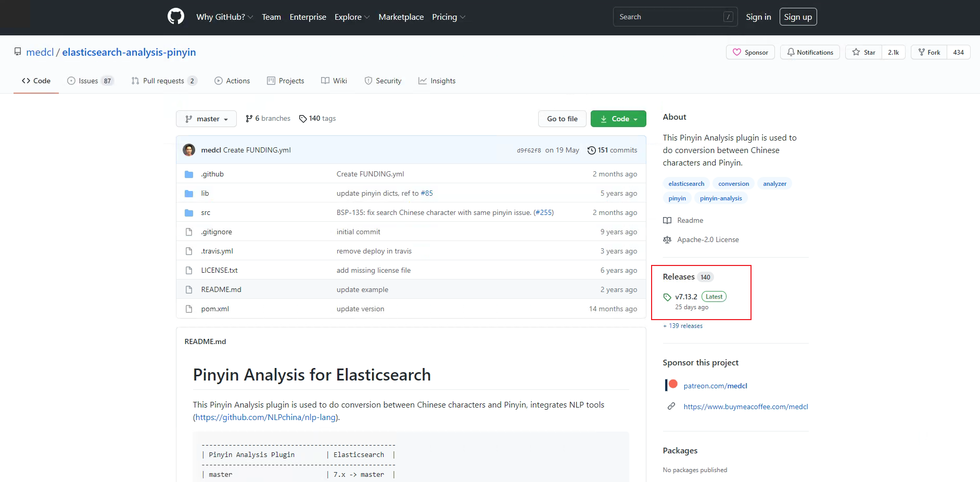This screenshot has height=482, width=980.
Task: Click the .github folder icon
Action: pos(189,174)
